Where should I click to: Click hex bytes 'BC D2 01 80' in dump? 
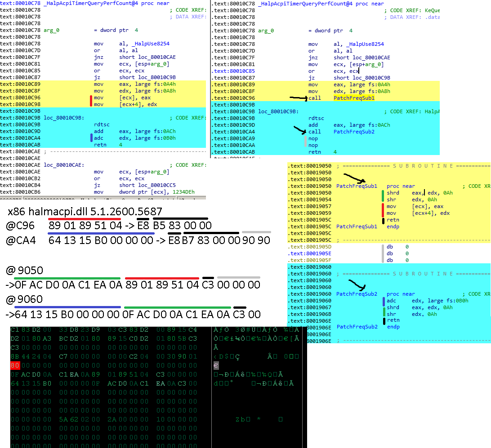pos(79,338)
